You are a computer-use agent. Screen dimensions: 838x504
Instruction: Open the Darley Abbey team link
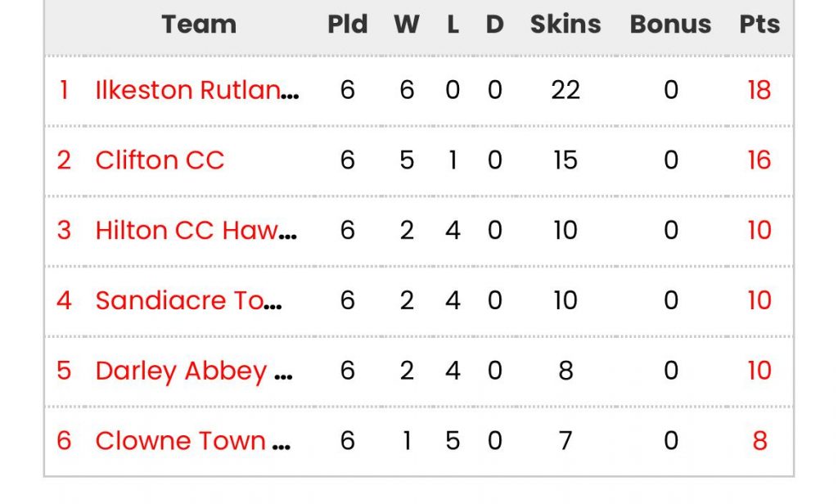coord(193,371)
